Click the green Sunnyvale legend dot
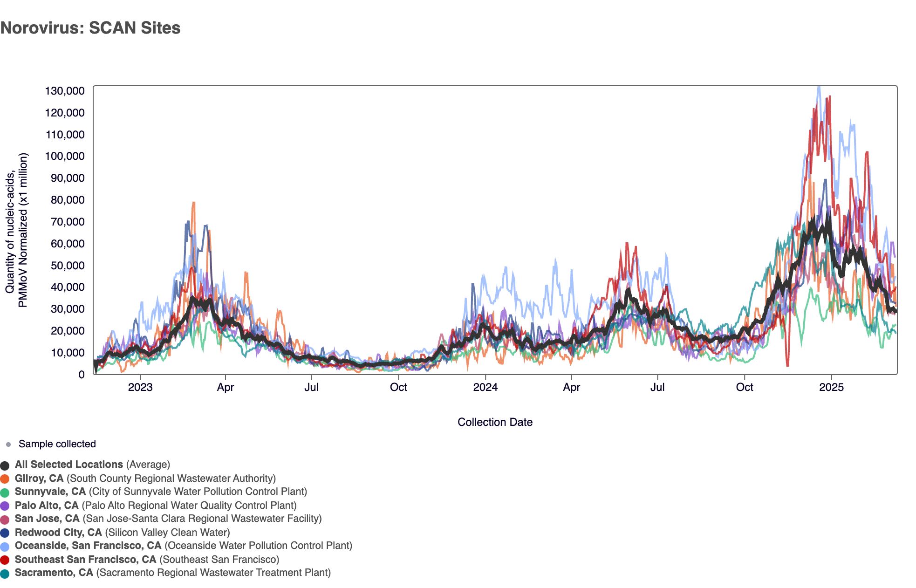 (5, 492)
